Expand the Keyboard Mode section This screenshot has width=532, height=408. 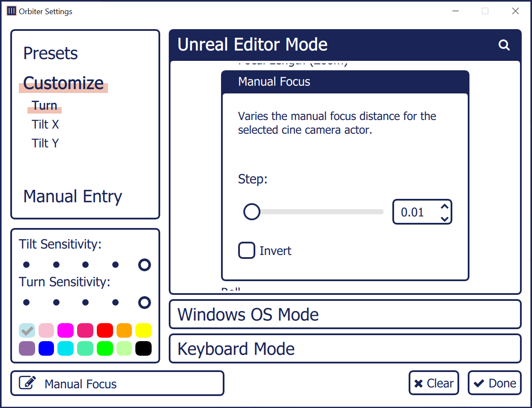pyautogui.click(x=345, y=348)
